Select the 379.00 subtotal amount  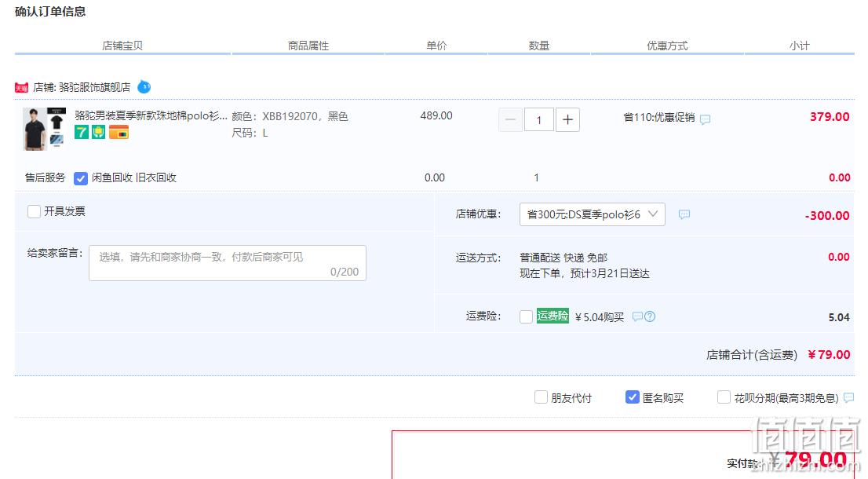pos(830,117)
